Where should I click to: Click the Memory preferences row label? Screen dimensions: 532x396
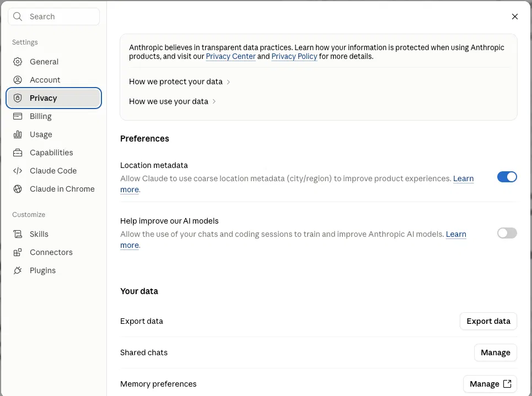click(158, 384)
